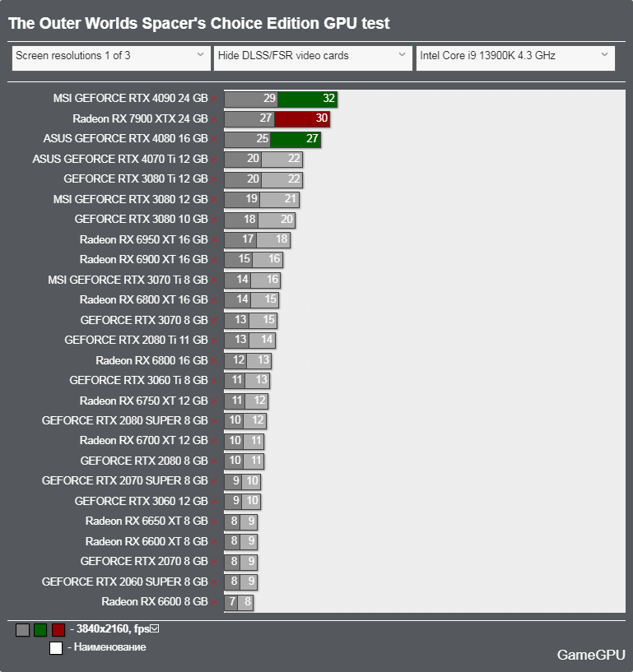Open the Screen resolutions dropdown
This screenshot has height=672, width=633.
point(111,58)
